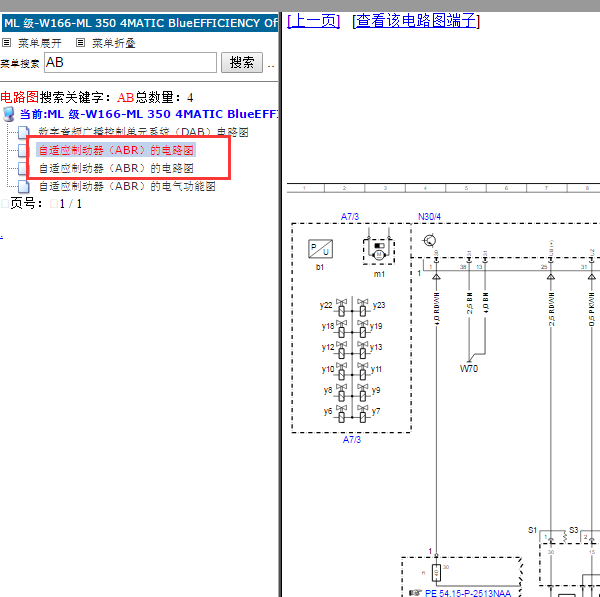Click the y8 solenoid valve symbol
This screenshot has height=597, width=600.
click(x=341, y=392)
